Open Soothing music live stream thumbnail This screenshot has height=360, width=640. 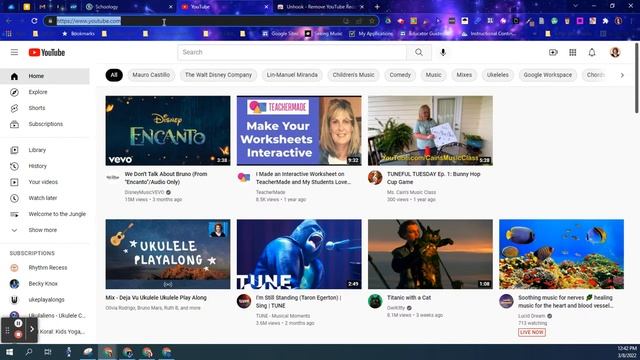(x=561, y=254)
